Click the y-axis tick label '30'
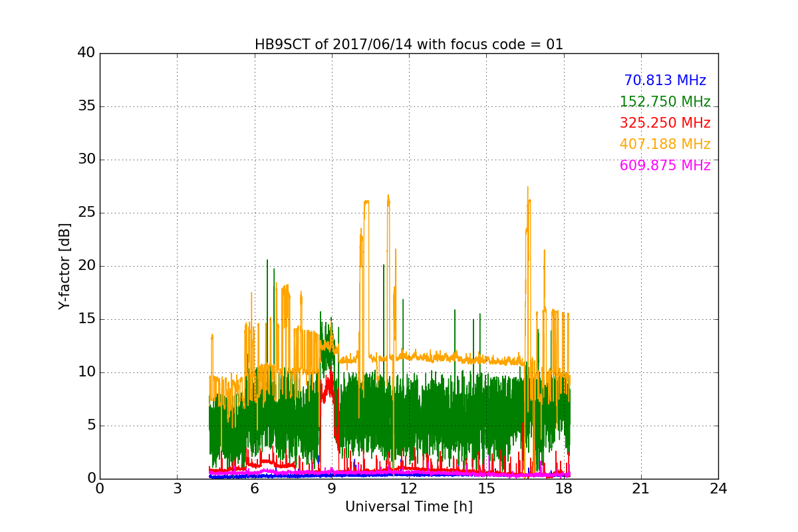 click(86, 160)
